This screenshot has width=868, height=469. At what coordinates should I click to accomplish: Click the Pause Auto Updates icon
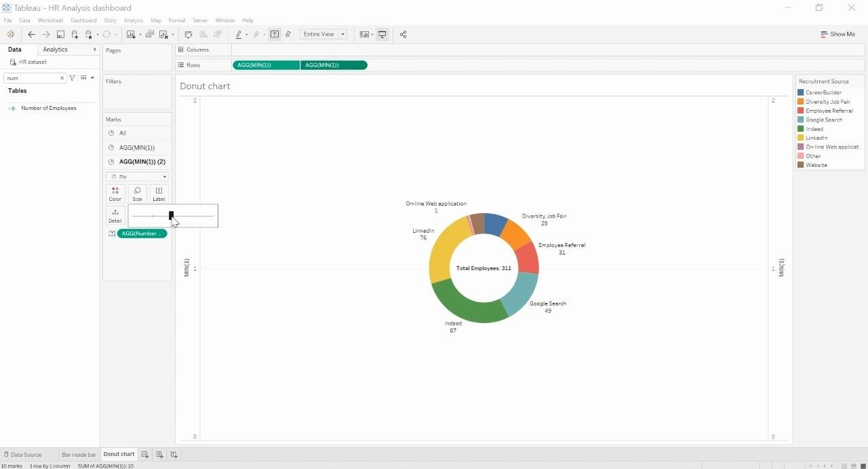pyautogui.click(x=89, y=34)
